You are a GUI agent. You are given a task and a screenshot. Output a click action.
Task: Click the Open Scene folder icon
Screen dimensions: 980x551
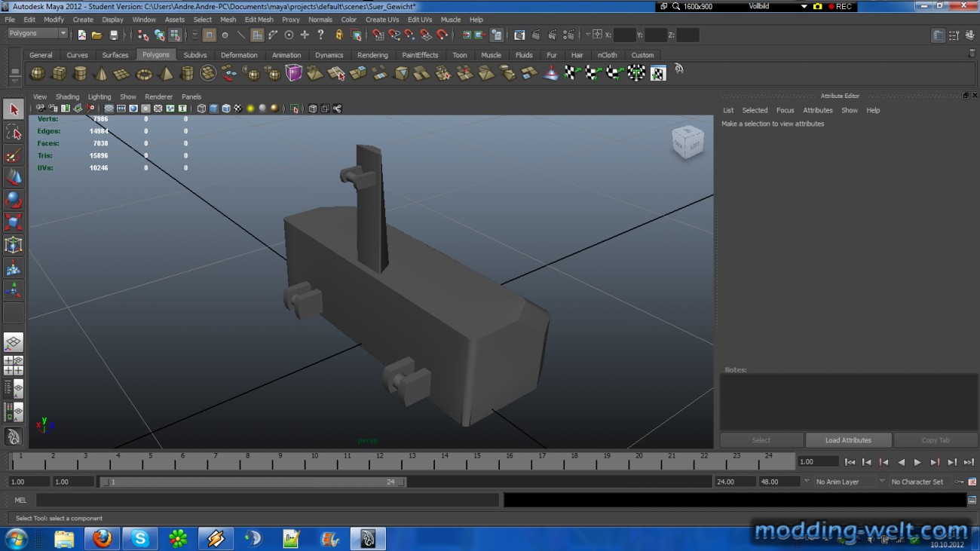[x=97, y=35]
